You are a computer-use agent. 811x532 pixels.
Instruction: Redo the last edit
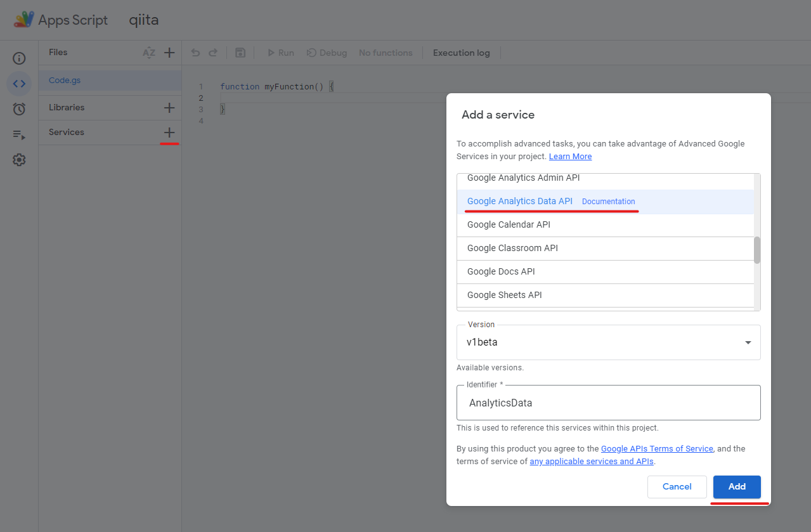point(214,53)
